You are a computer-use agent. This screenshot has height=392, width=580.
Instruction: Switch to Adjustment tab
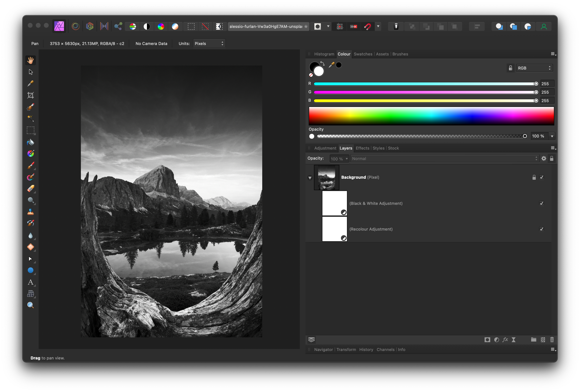tap(325, 148)
